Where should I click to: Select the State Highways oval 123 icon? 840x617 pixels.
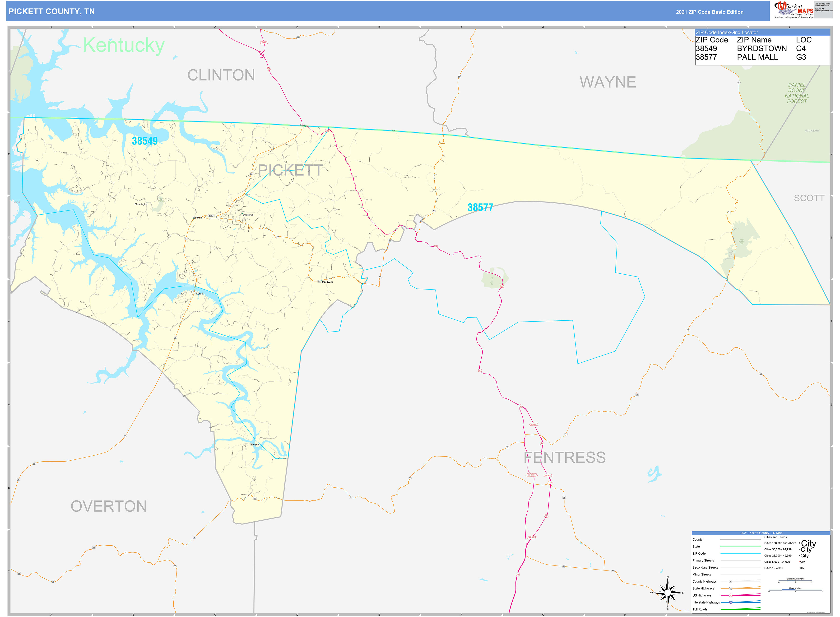tap(731, 589)
